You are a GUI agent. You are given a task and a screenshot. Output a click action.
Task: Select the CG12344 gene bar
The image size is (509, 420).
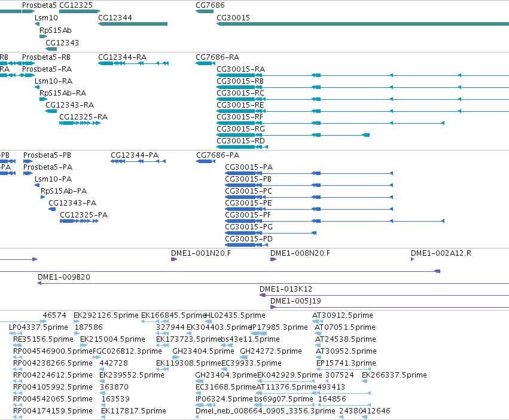tap(133, 24)
